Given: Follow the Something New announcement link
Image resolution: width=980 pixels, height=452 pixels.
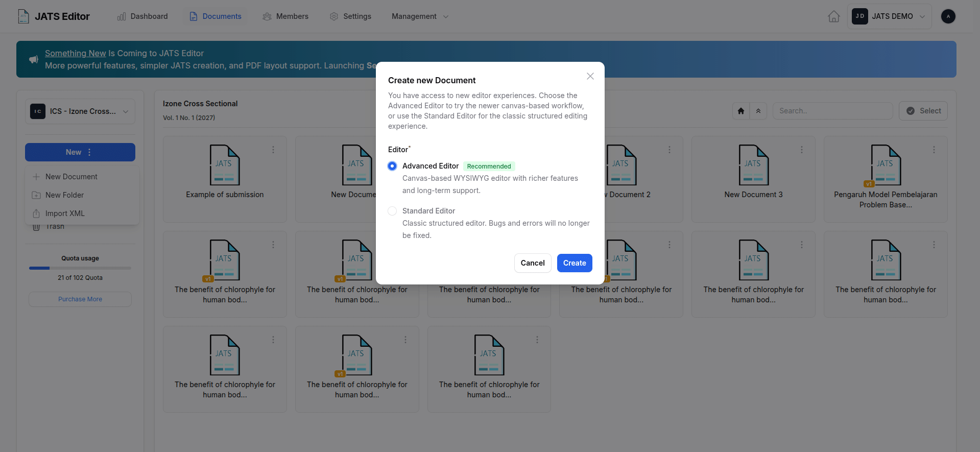Looking at the screenshot, I should [x=76, y=53].
